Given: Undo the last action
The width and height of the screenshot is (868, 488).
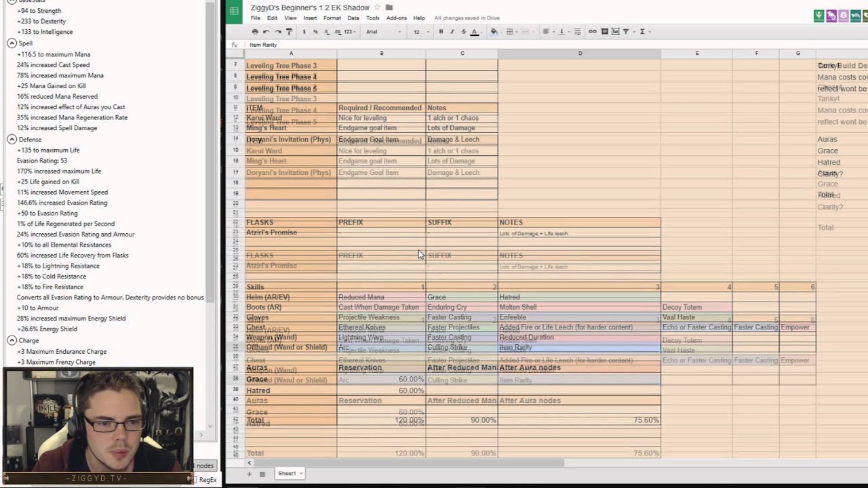Looking at the screenshot, I should pyautogui.click(x=266, y=32).
